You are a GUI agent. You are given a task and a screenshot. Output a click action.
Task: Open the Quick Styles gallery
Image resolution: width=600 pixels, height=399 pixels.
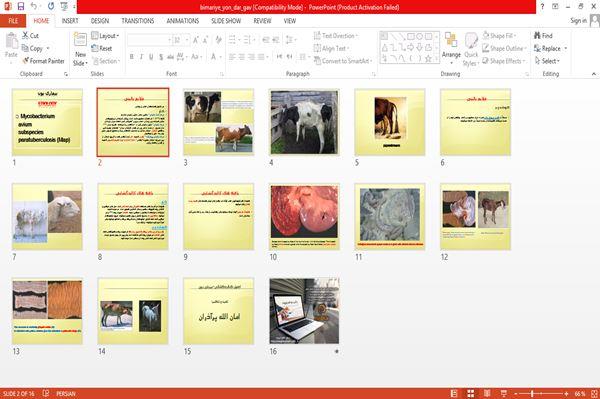[471, 50]
